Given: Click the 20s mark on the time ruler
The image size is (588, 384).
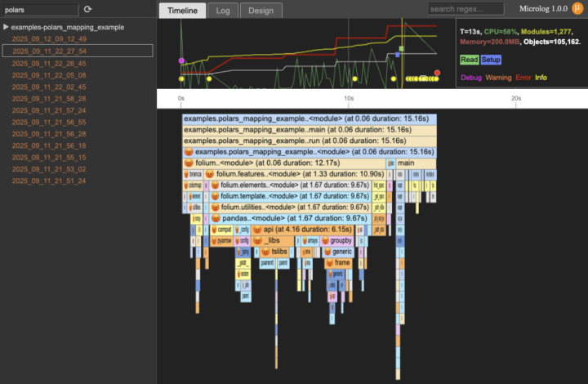Looking at the screenshot, I should pos(516,98).
